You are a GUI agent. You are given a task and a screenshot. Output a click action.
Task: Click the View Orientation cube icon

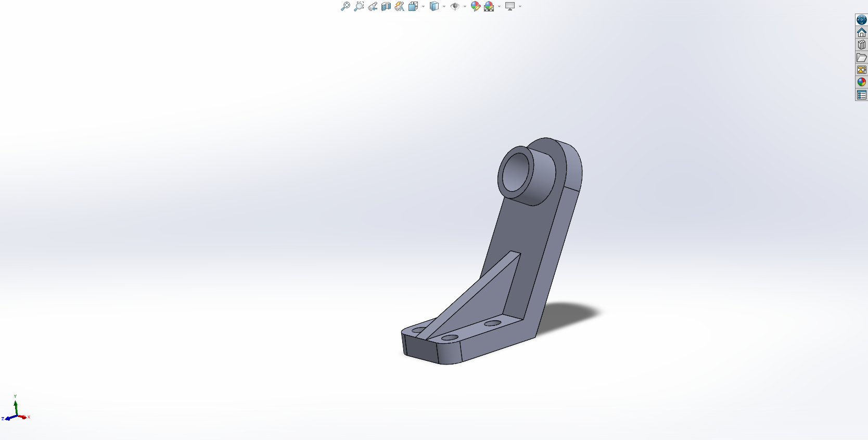pyautogui.click(x=413, y=6)
